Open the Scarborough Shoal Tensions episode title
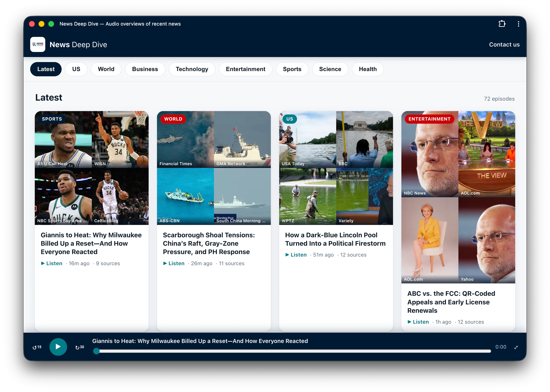 tap(209, 243)
